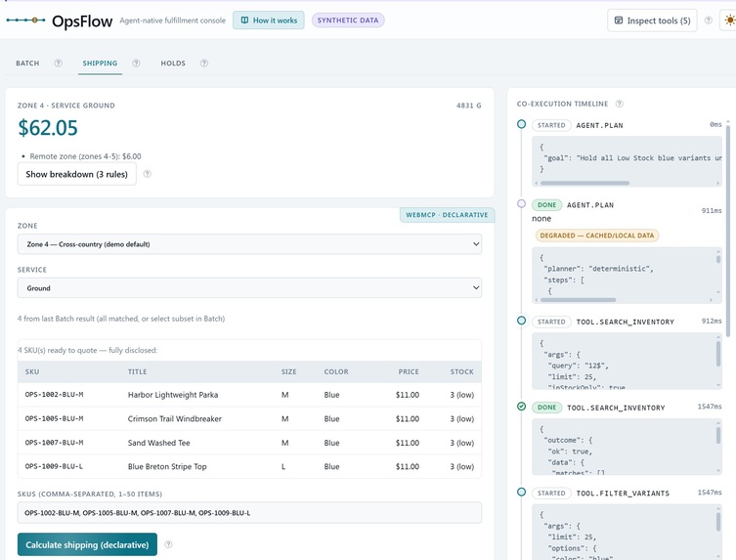Expand Show breakdown (3 rules)
The image size is (736, 560).
point(76,174)
